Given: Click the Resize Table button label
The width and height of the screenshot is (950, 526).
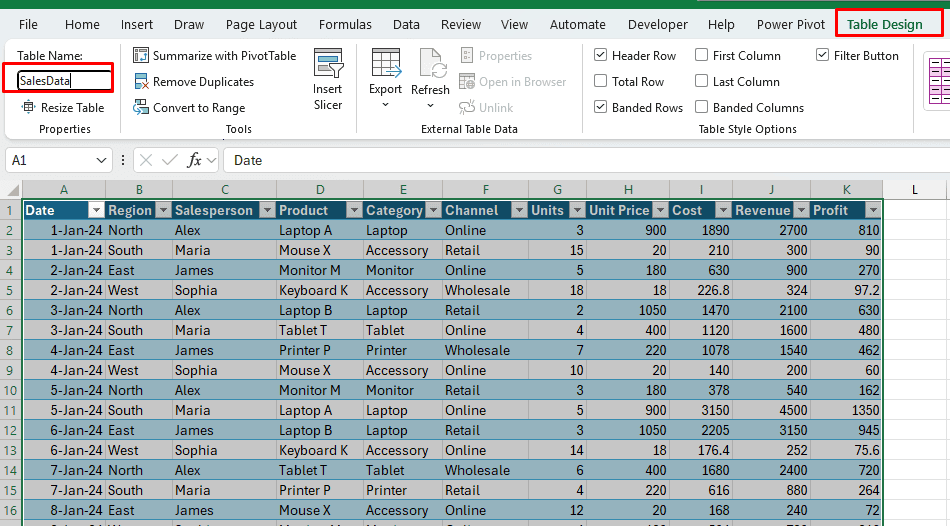Looking at the screenshot, I should click(x=72, y=108).
